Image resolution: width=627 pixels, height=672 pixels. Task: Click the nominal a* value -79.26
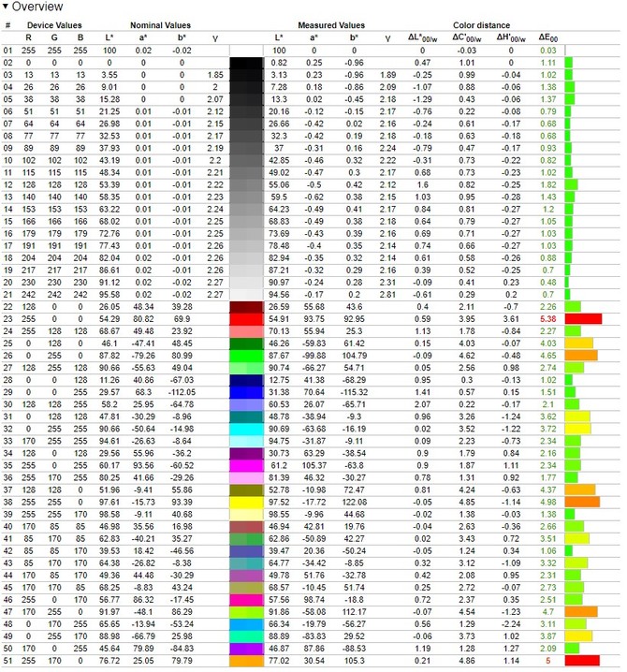pos(143,356)
